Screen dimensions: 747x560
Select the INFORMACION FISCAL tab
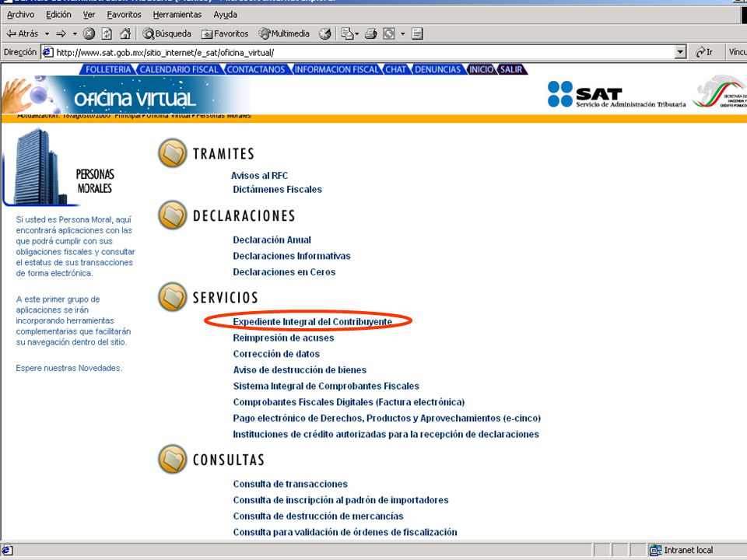tap(336, 69)
